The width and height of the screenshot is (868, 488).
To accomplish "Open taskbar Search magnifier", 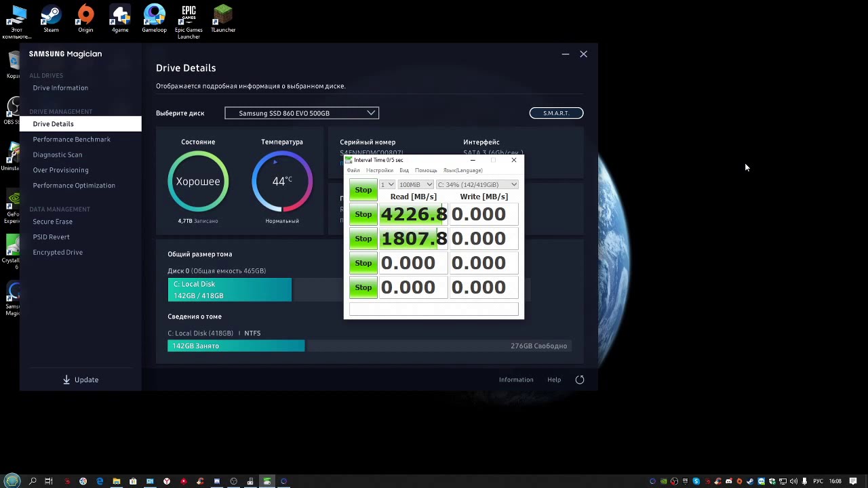I will (x=33, y=481).
